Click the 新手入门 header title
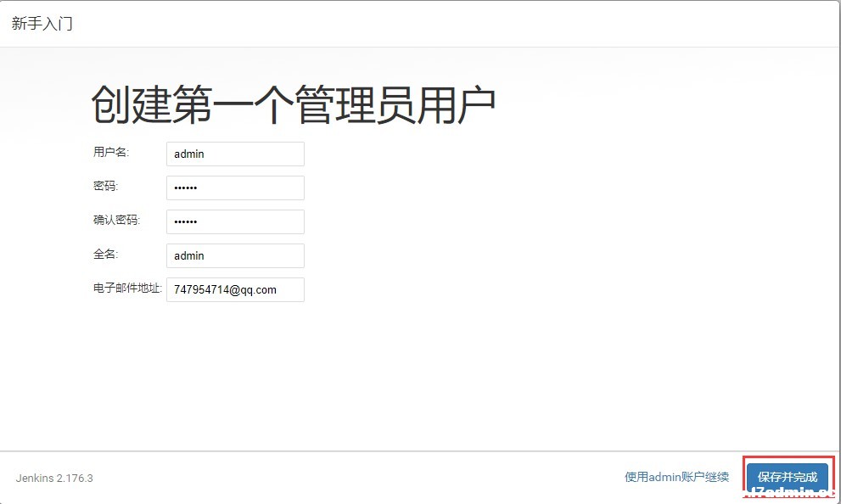The width and height of the screenshot is (841, 504). pos(42,24)
